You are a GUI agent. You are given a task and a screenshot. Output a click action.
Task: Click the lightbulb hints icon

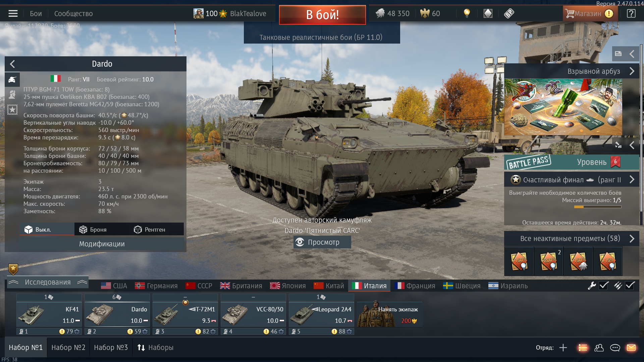[x=467, y=13]
